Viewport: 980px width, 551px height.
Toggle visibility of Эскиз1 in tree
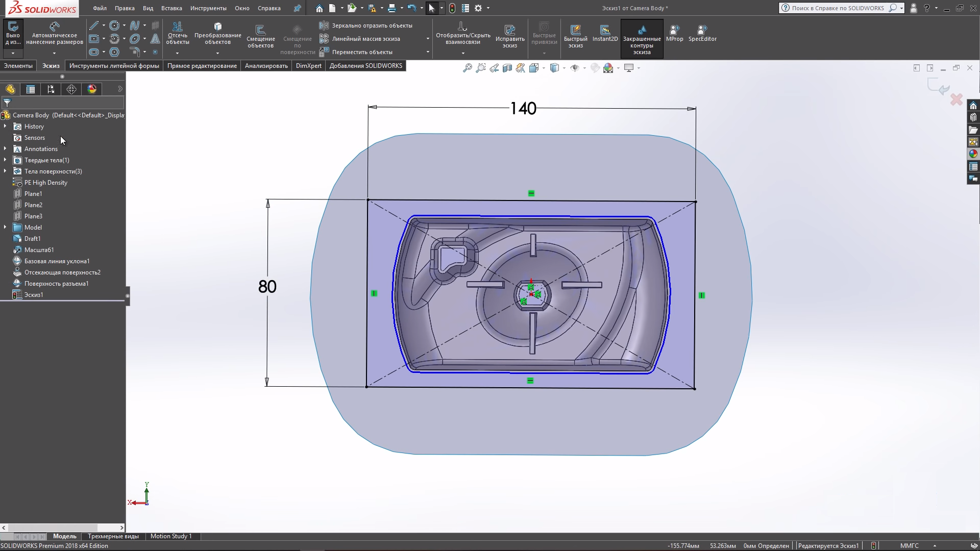[34, 295]
